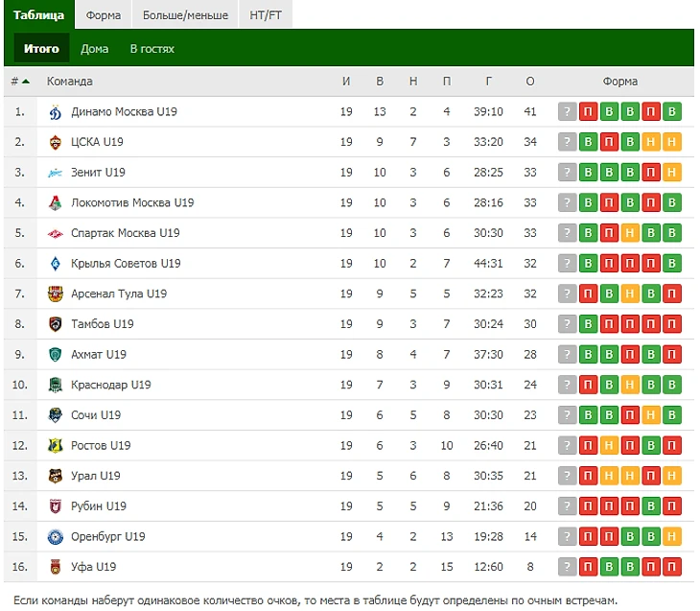
Task: Click the Ufa U19 team logo
Action: [56, 567]
